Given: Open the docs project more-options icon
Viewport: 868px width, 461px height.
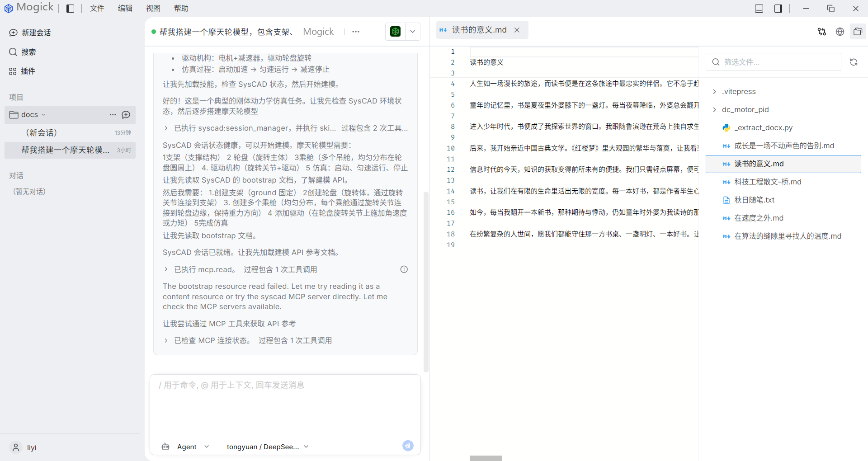Looking at the screenshot, I should coord(113,115).
